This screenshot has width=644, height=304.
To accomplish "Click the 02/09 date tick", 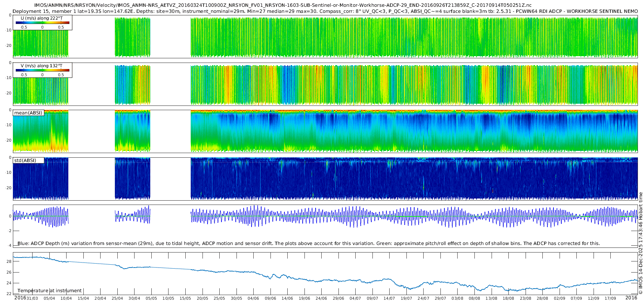I will point(559,298).
